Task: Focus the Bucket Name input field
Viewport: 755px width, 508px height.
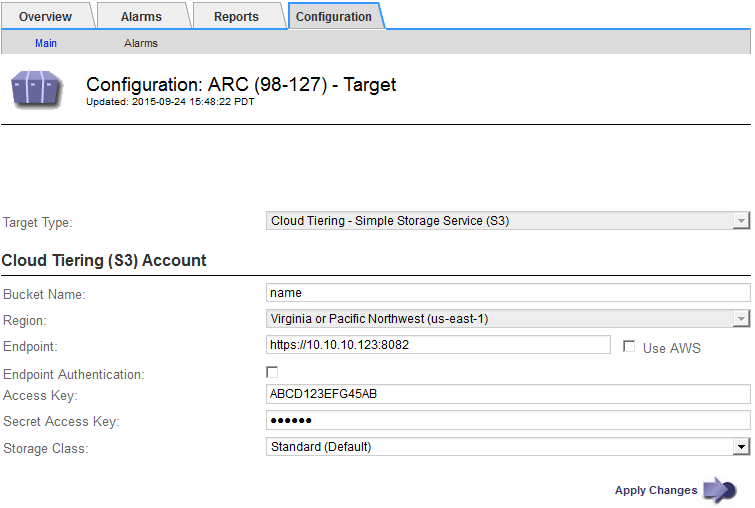Action: coord(508,293)
